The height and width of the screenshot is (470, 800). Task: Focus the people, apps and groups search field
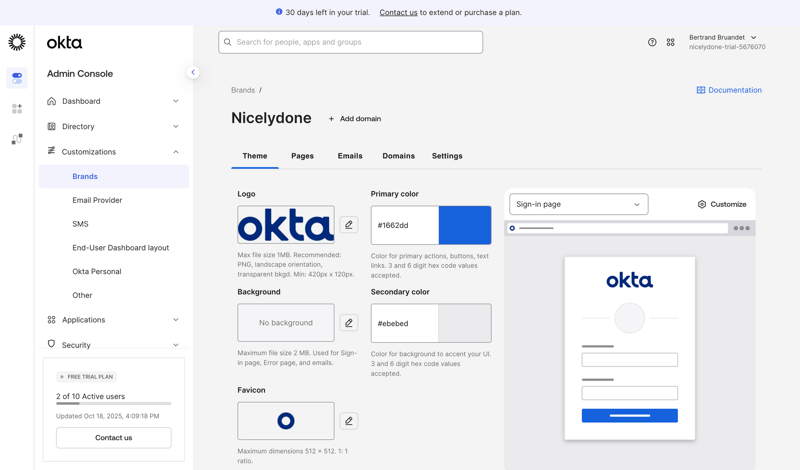point(351,42)
